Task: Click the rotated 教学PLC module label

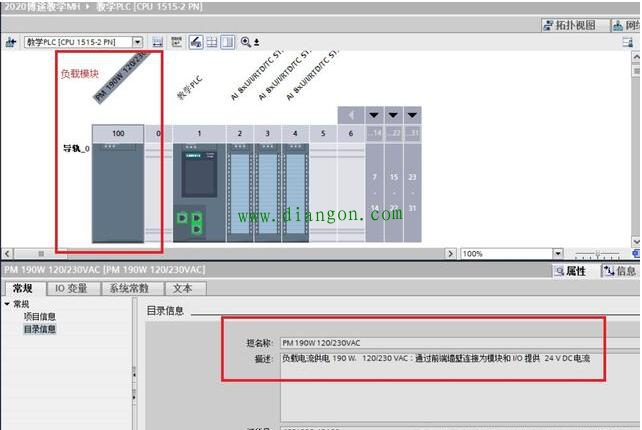Action: point(190,87)
